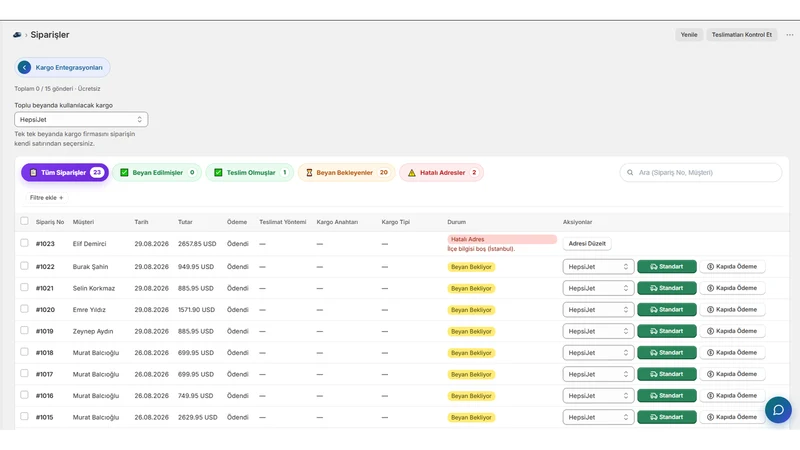Click the app logo icon in breadcrumb
The image size is (800, 450).
(17, 35)
